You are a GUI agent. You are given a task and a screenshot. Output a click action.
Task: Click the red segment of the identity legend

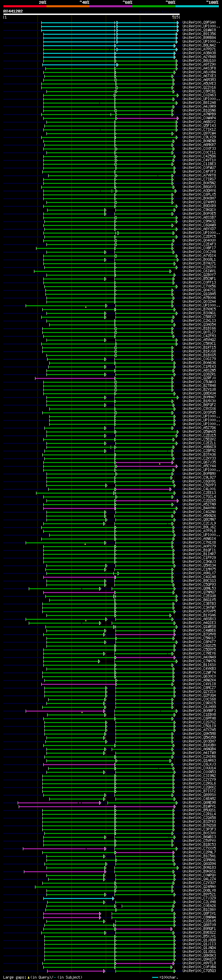pyautogui.click(x=25, y=6)
